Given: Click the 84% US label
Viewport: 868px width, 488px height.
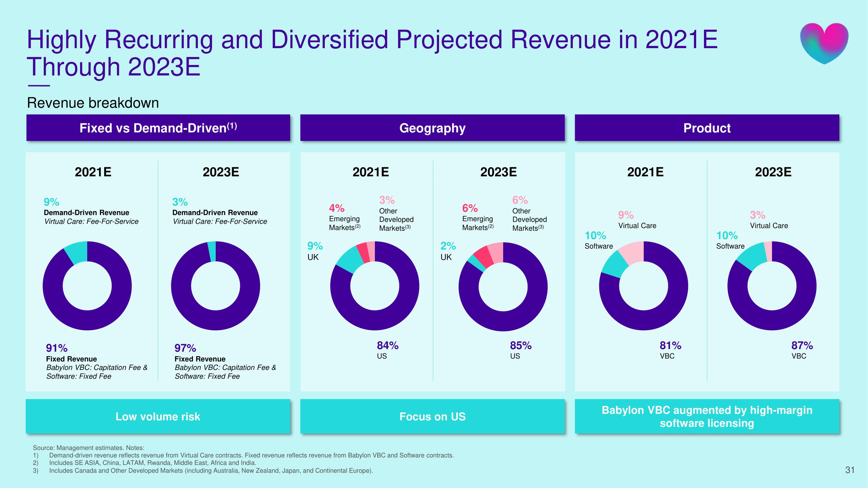Looking at the screenshot, I should point(388,350).
